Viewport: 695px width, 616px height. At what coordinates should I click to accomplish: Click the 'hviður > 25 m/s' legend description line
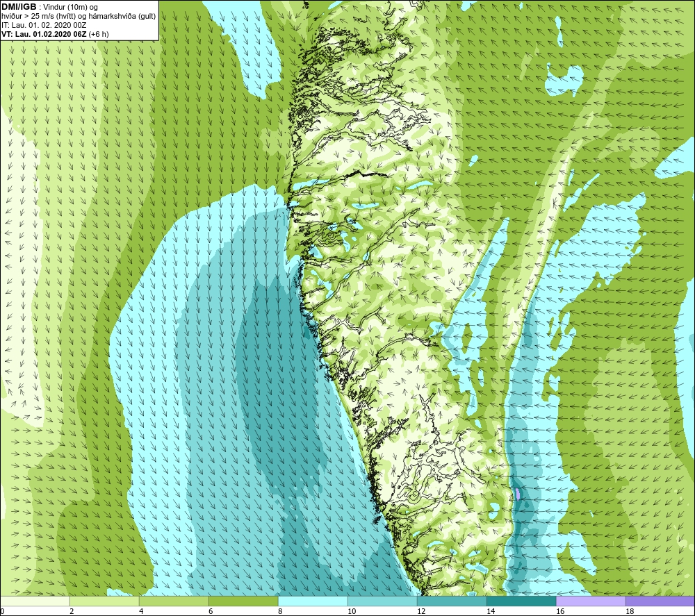pyautogui.click(x=79, y=17)
